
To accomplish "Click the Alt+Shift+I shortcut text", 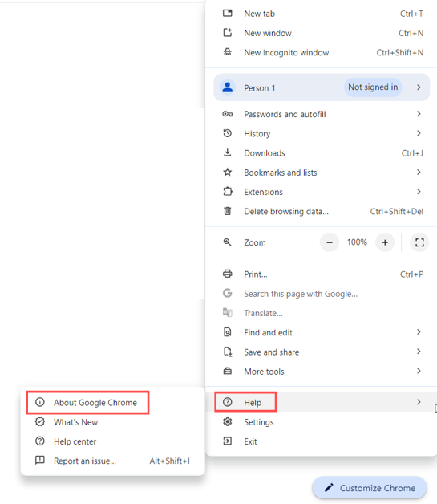I will click(x=169, y=461).
